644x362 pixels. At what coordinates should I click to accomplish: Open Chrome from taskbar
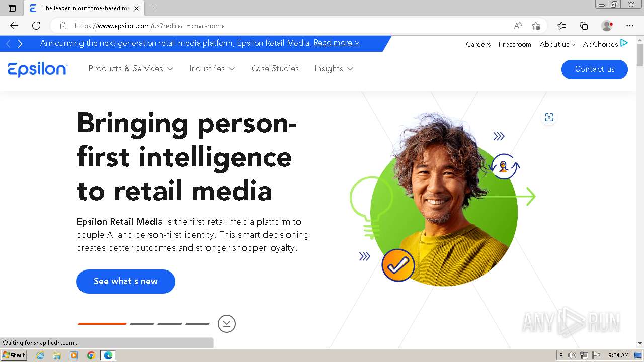(x=91, y=355)
